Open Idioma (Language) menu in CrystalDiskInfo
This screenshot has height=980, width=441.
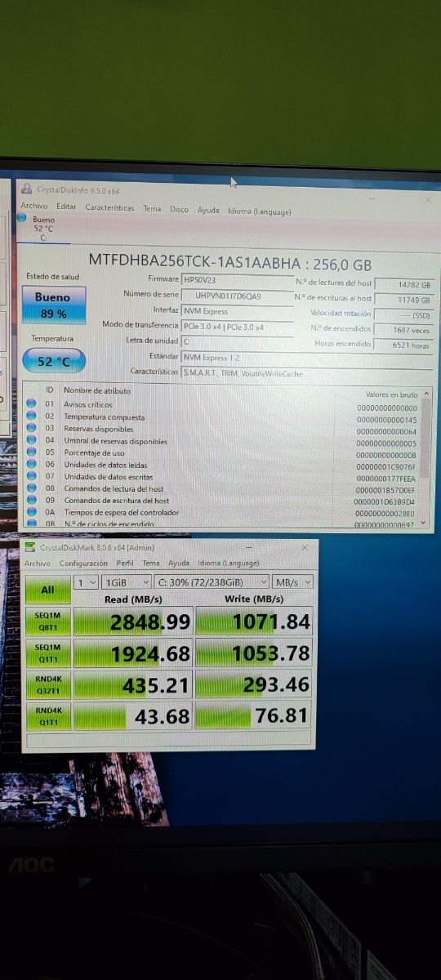click(259, 211)
